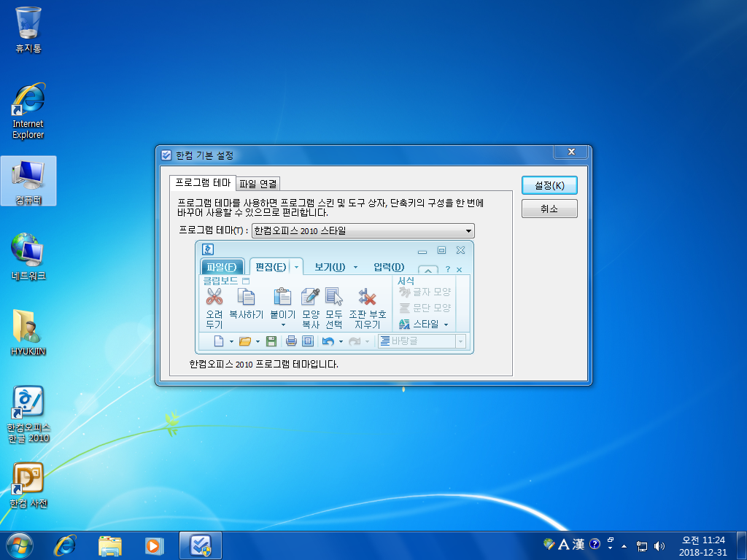Click the 편집(E) tab in theme preview

click(x=271, y=267)
